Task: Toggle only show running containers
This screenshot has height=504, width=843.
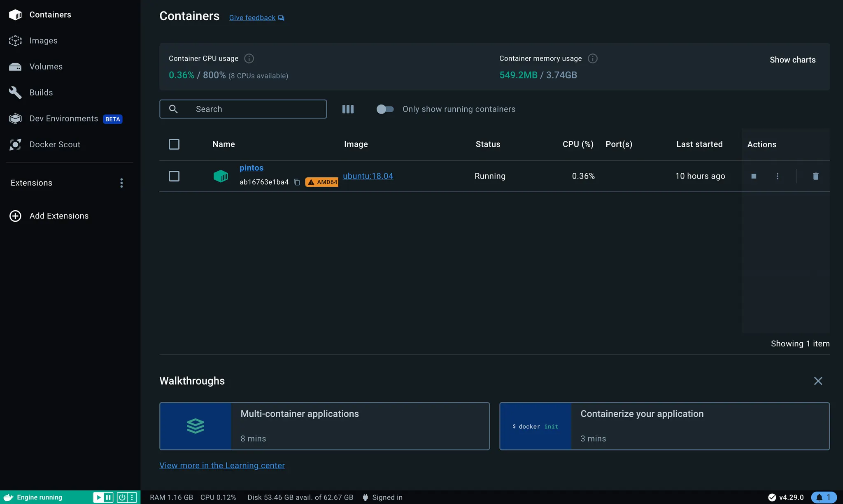Action: (385, 109)
